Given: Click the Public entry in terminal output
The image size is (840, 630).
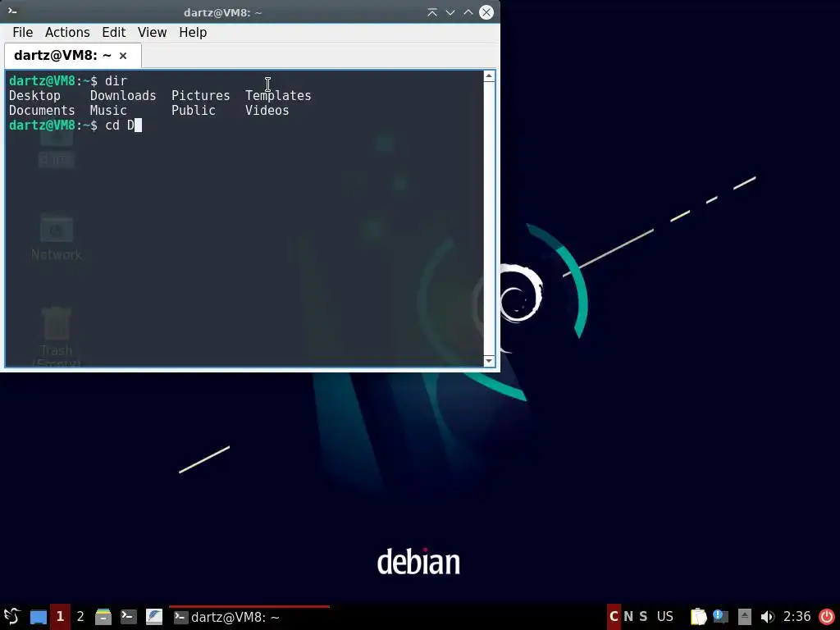Looking at the screenshot, I should 193,111.
